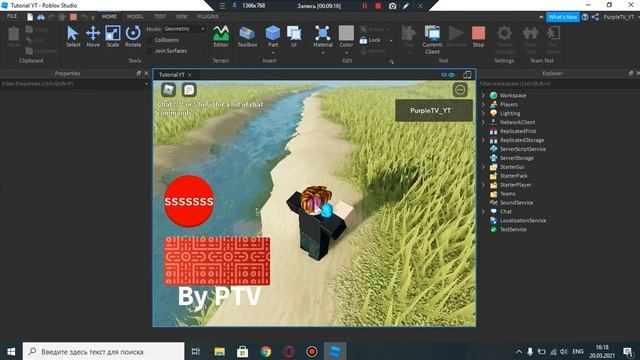
Task: Open the Toolbox panel
Action: 247,36
